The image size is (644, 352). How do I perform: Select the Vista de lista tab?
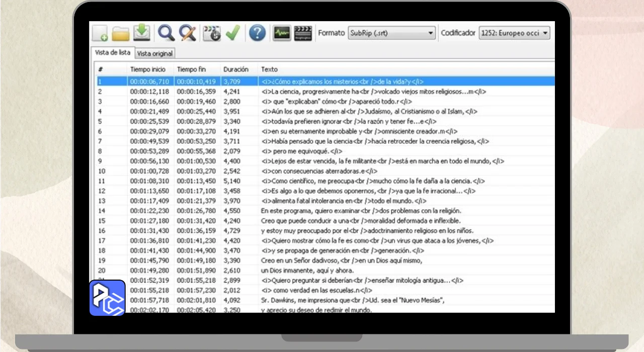click(113, 53)
